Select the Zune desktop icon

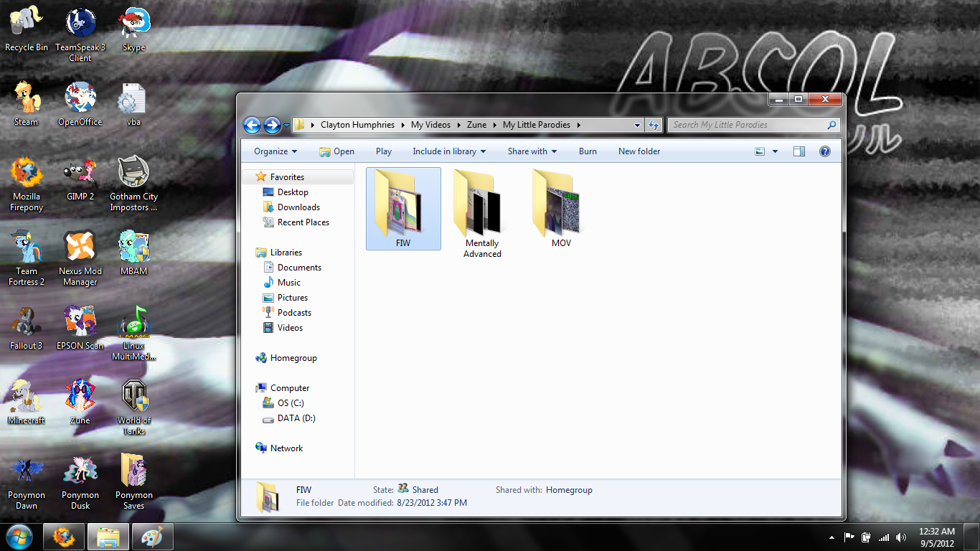[x=80, y=402]
